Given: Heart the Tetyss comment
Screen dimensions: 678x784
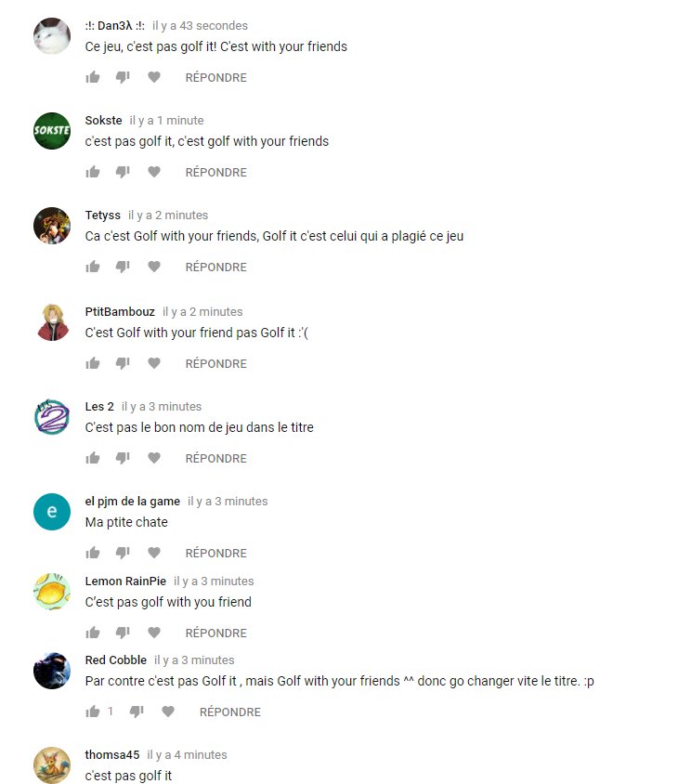Looking at the screenshot, I should (154, 267).
